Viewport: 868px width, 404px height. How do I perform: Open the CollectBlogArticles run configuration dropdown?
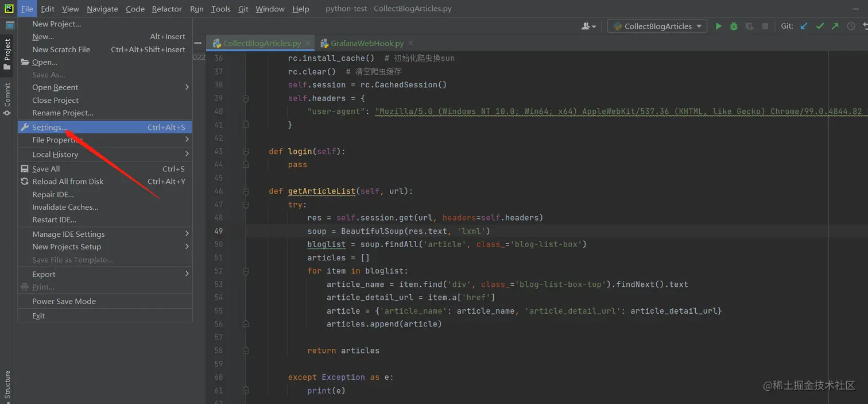point(657,26)
